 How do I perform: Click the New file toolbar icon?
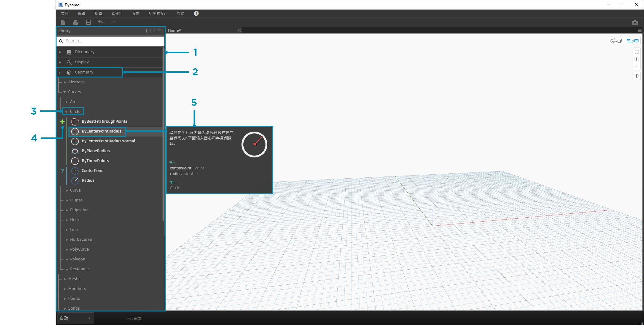pos(63,22)
